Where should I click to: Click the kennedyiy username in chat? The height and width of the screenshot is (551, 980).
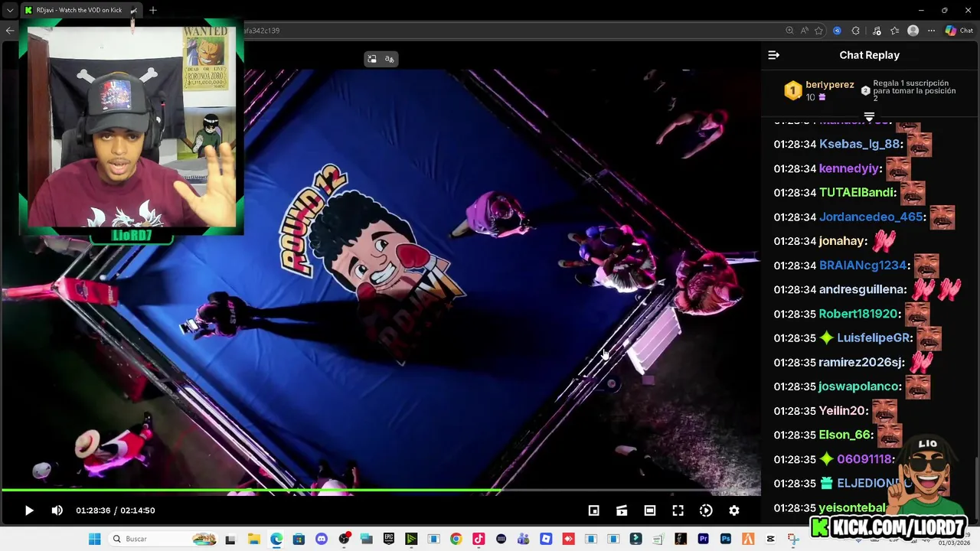(x=849, y=168)
